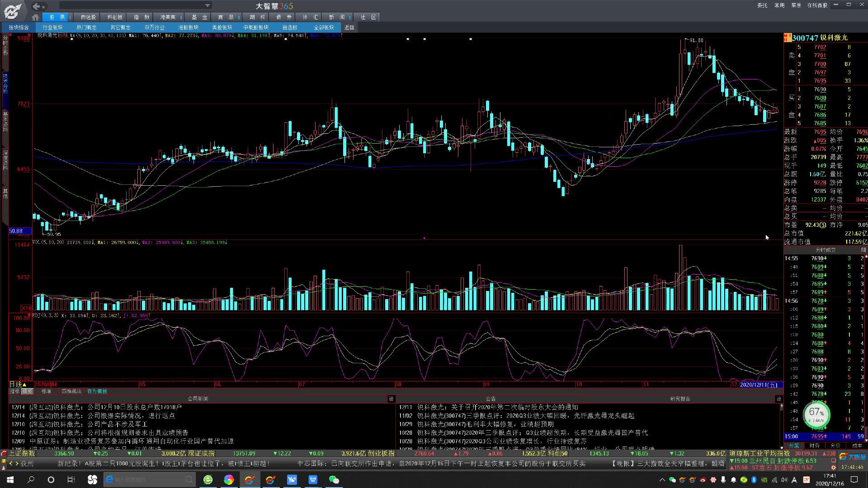This screenshot has height=488, width=868.
Task: Open settings 设 of 公司新闻 panel
Action: pyautogui.click(x=391, y=399)
